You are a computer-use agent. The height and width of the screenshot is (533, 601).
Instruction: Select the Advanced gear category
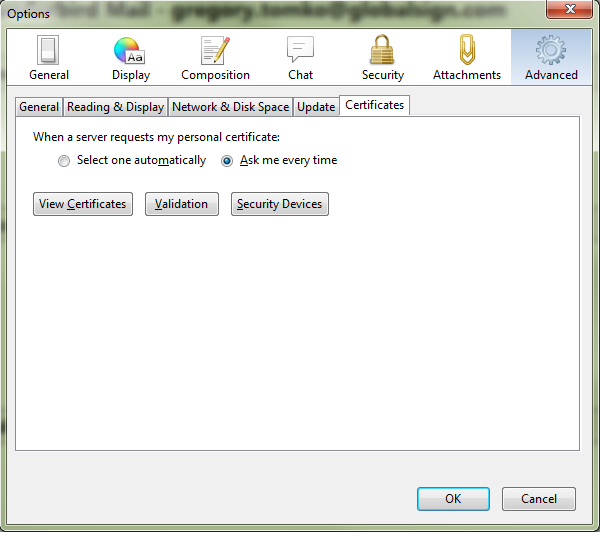click(551, 58)
